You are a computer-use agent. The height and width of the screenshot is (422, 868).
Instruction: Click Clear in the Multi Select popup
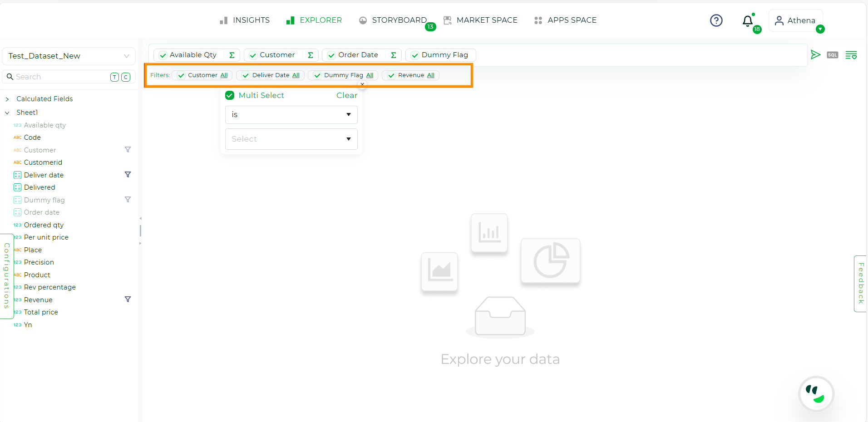pos(346,95)
